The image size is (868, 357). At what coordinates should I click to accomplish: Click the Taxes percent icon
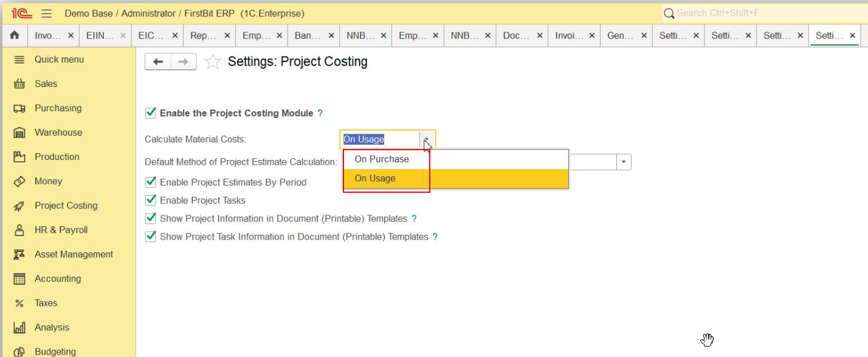[19, 303]
